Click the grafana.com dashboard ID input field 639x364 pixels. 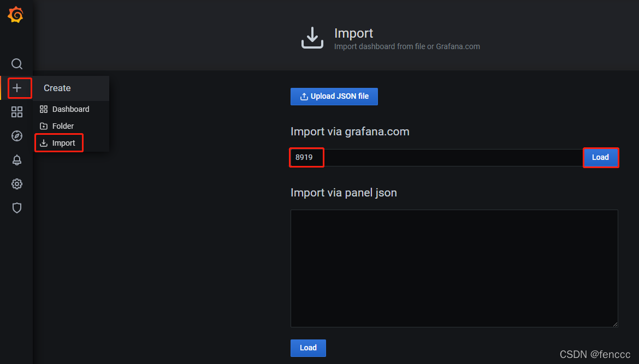pyautogui.click(x=436, y=158)
